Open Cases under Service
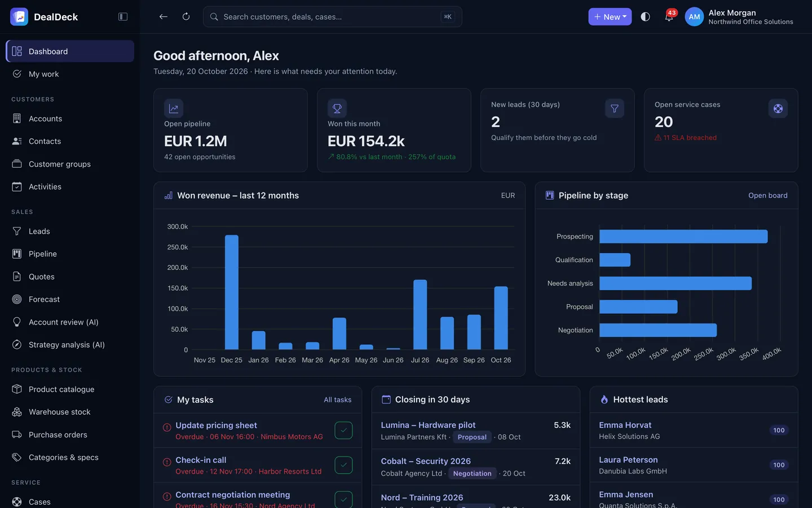This screenshot has height=508, width=812. coord(70,502)
